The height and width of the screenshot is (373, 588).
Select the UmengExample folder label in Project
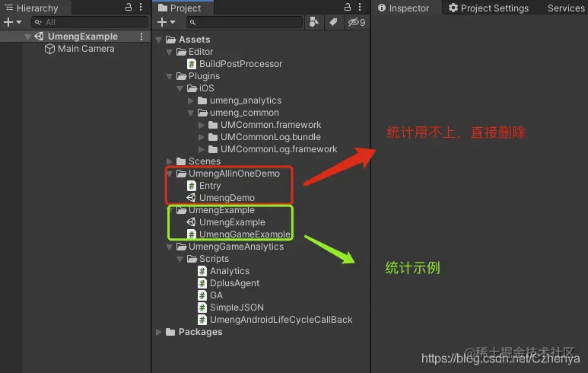pos(221,210)
